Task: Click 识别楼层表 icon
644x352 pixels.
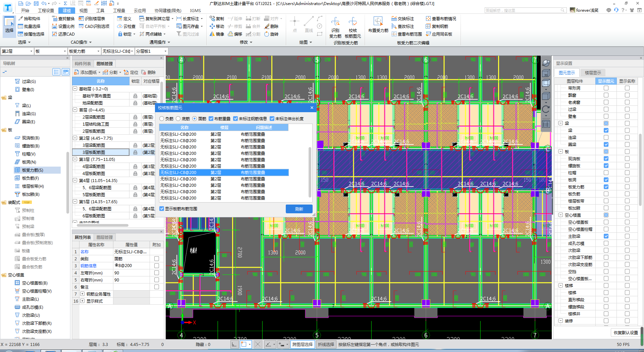Action: 81,18
